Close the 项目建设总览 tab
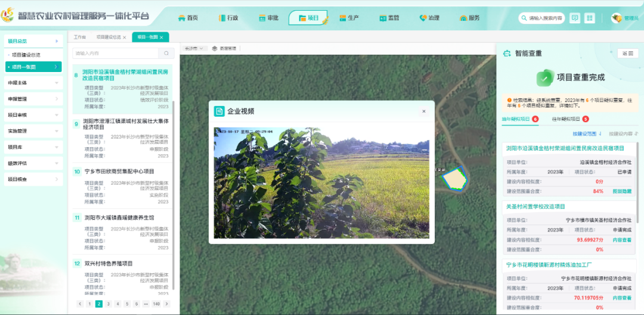This screenshot has height=315, width=644. point(125,37)
